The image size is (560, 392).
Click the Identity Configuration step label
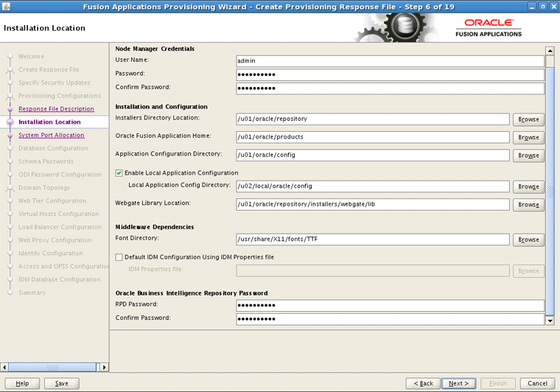point(51,253)
